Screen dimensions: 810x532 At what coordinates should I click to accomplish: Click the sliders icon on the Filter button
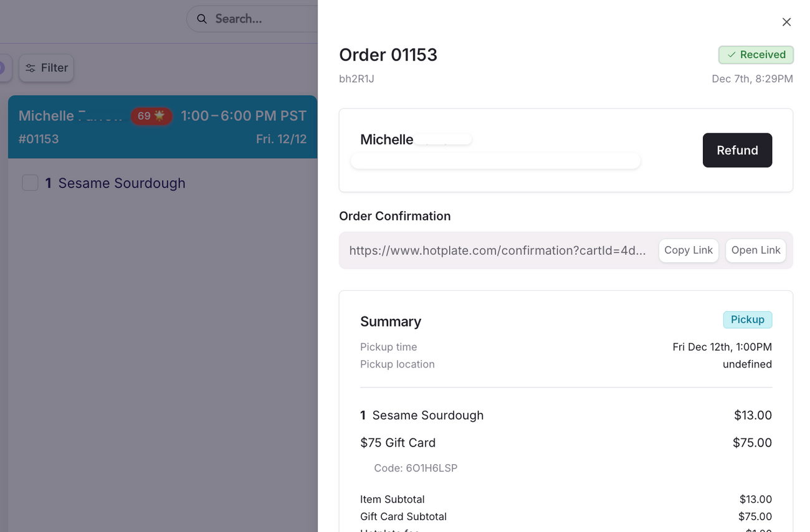pos(31,68)
